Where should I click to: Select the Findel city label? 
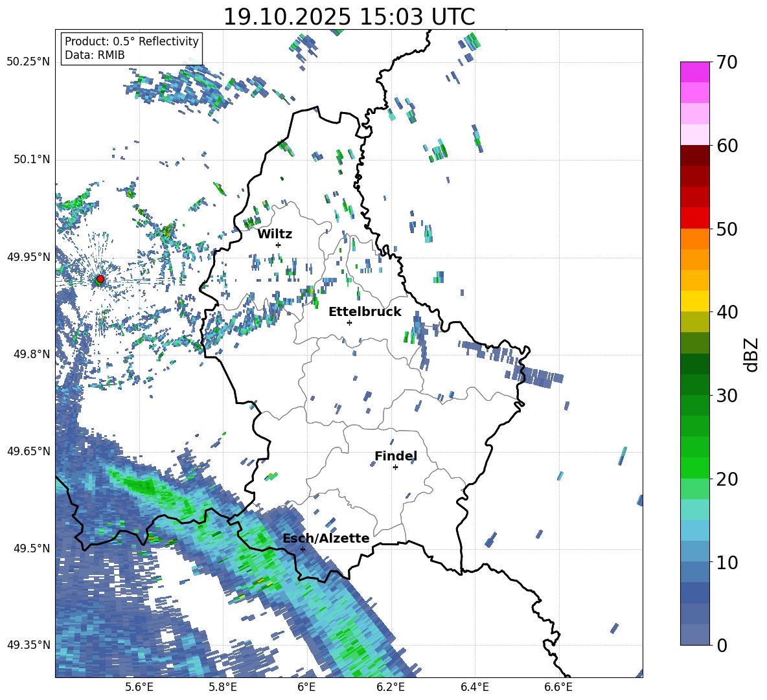(396, 456)
